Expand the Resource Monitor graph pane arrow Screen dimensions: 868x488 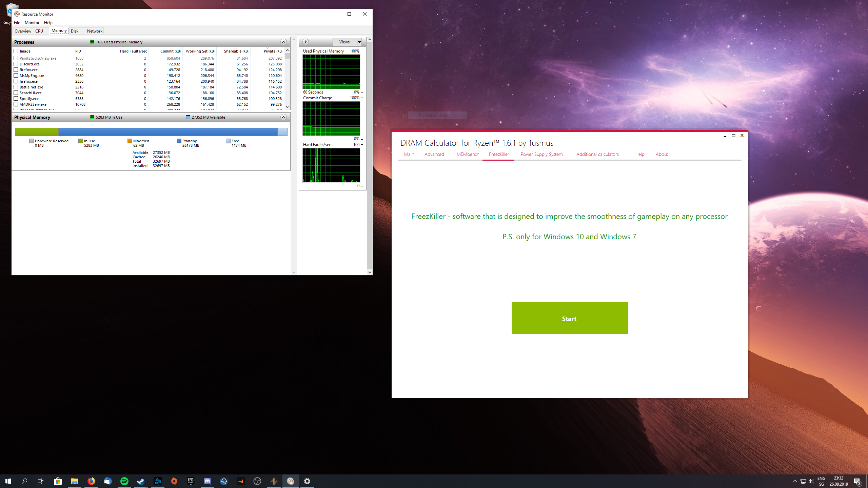point(305,42)
